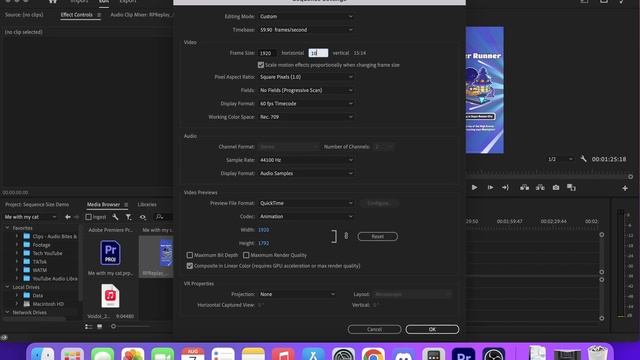Switch to the Source (no clips) tab

click(24, 15)
